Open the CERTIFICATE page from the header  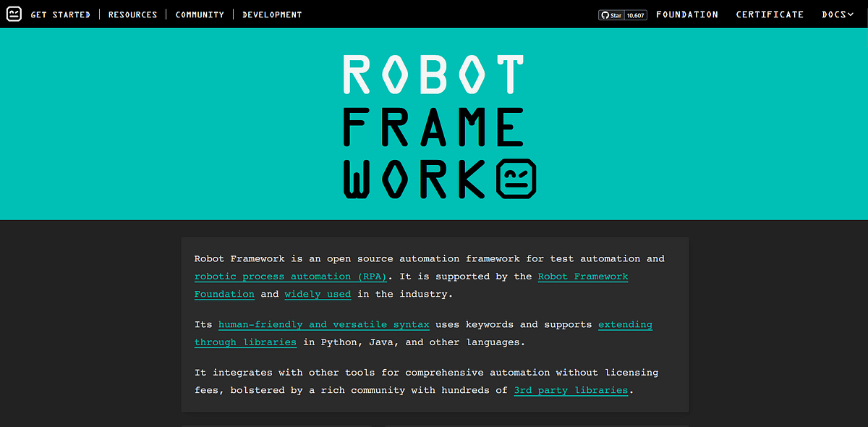770,14
